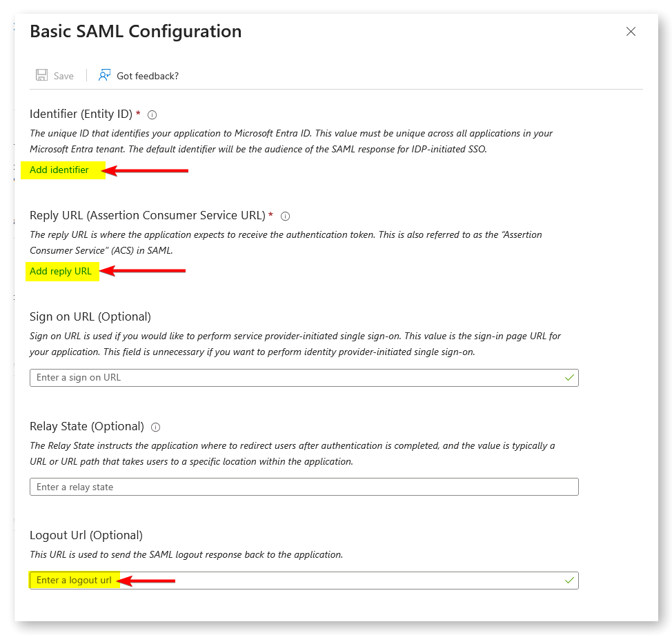Viewport: 672px width, 635px height.
Task: Focus the Enter a logout url field
Action: pyautogui.click(x=304, y=581)
